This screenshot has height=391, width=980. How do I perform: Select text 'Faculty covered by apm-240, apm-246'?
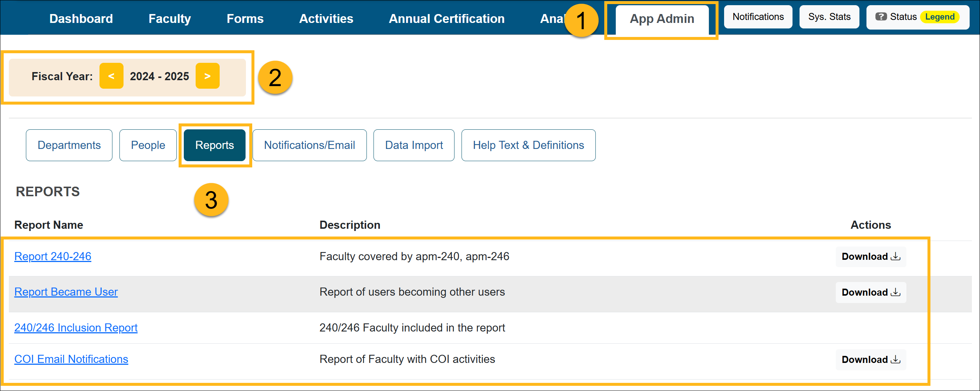(414, 256)
